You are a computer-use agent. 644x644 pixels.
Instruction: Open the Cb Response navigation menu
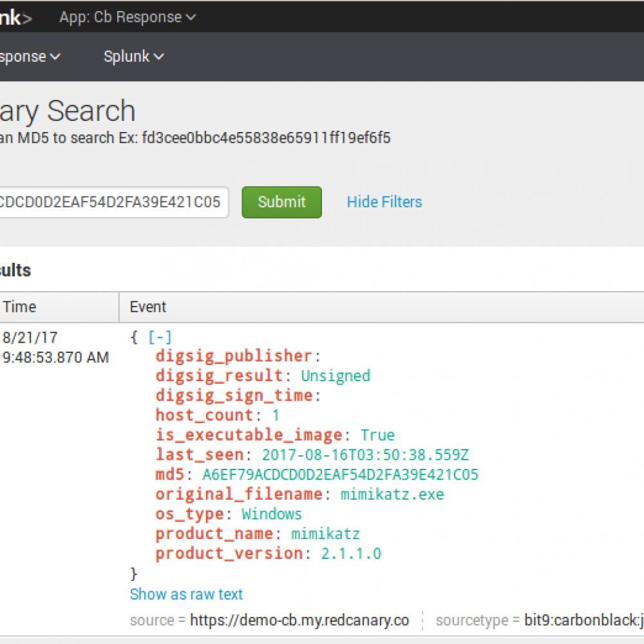(29, 57)
